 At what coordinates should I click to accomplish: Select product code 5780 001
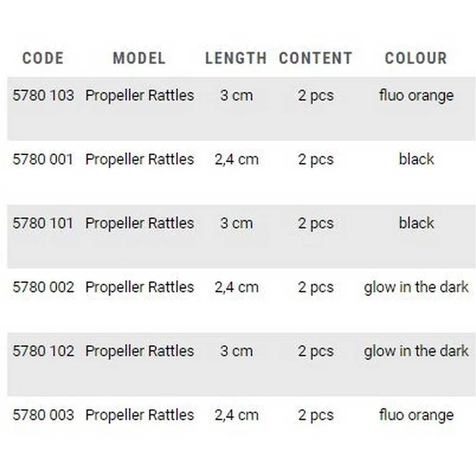pos(43,159)
